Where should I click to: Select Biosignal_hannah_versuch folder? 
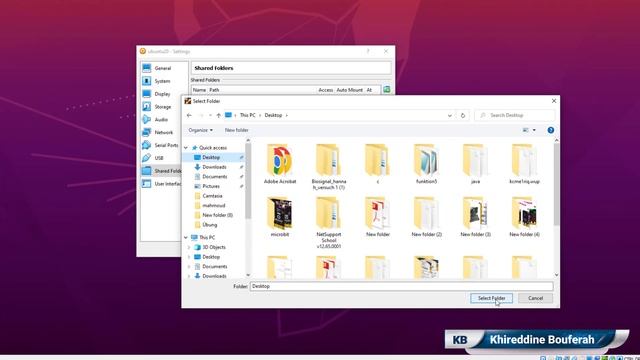click(329, 167)
